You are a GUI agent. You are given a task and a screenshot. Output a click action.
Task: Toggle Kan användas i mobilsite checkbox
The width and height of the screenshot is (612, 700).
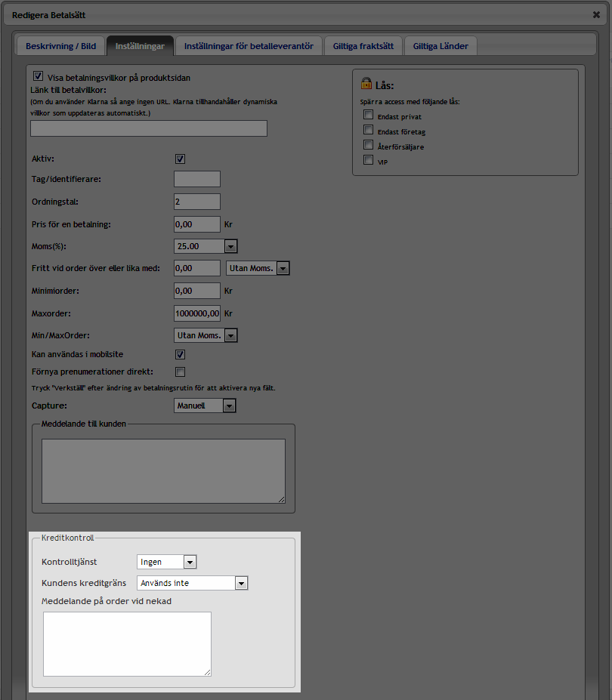coord(180,354)
